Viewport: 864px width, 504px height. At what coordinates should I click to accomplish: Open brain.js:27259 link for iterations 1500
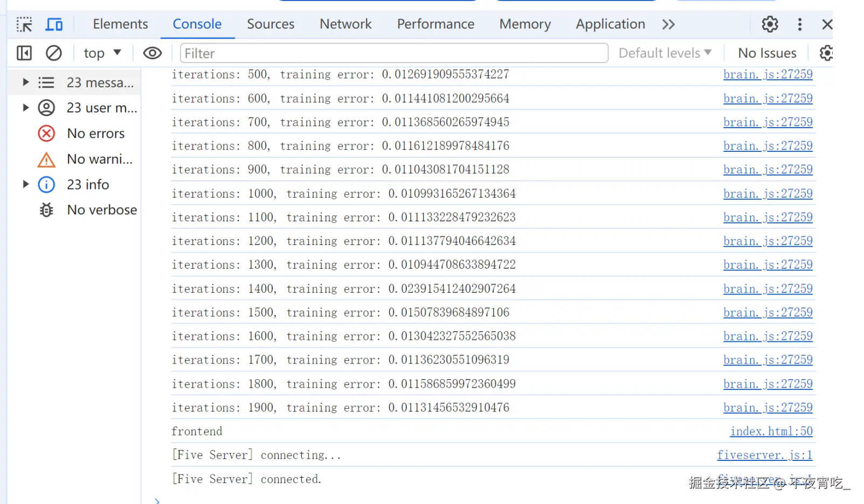(768, 313)
